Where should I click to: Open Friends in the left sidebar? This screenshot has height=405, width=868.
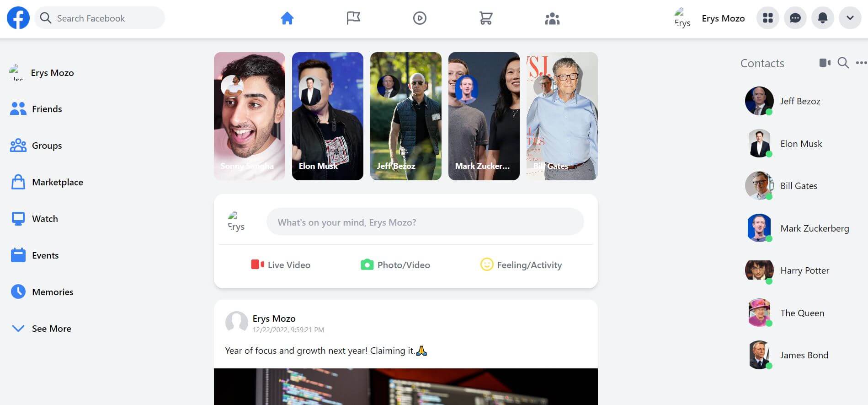pyautogui.click(x=36, y=109)
